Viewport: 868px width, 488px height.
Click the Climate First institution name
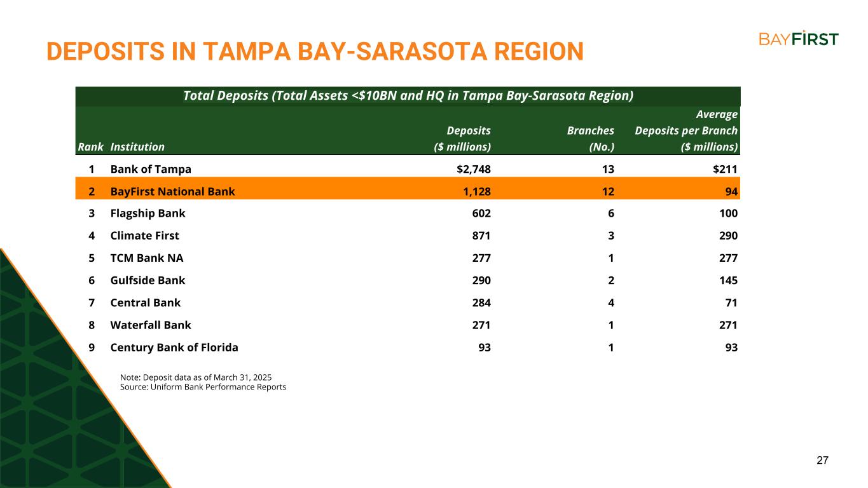point(144,236)
